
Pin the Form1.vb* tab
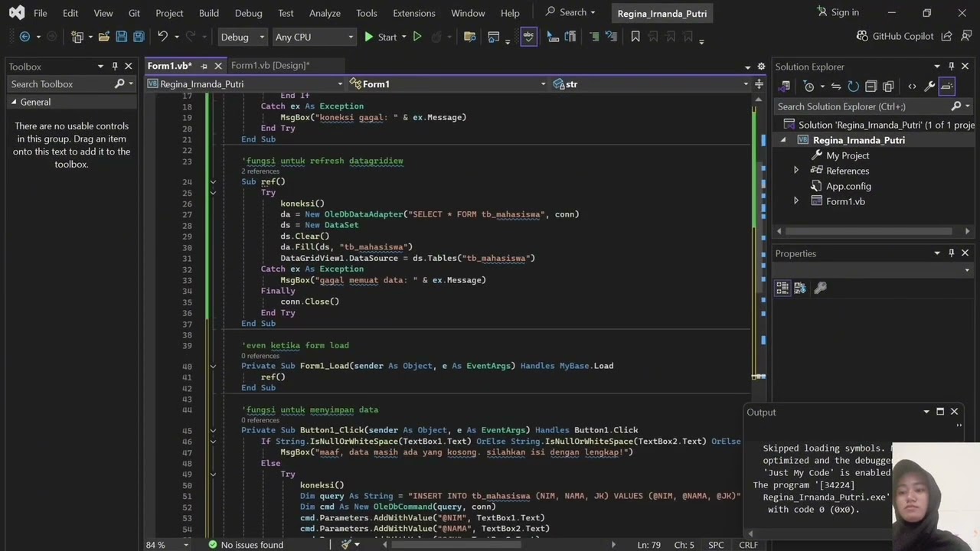coord(204,66)
